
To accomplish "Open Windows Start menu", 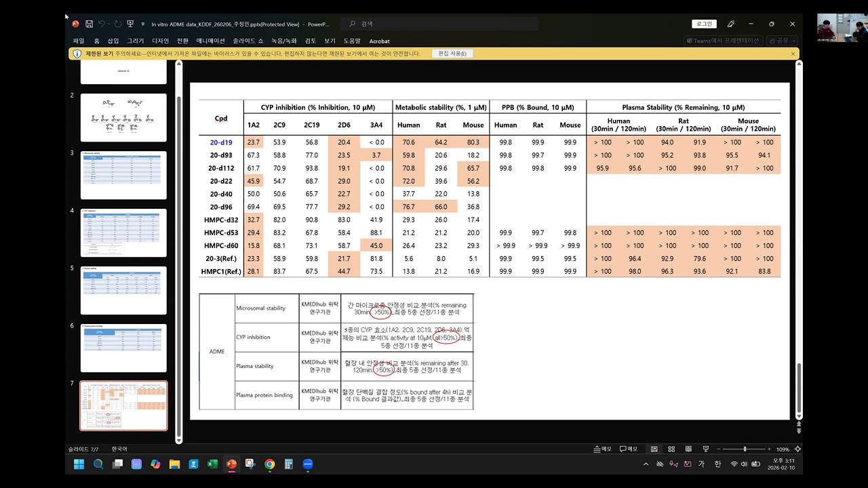I will pos(79,464).
